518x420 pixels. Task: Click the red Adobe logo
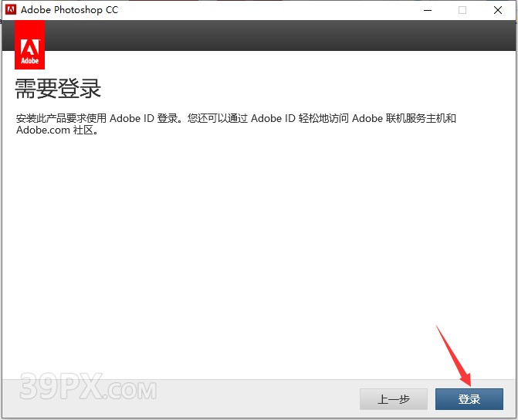(30, 45)
